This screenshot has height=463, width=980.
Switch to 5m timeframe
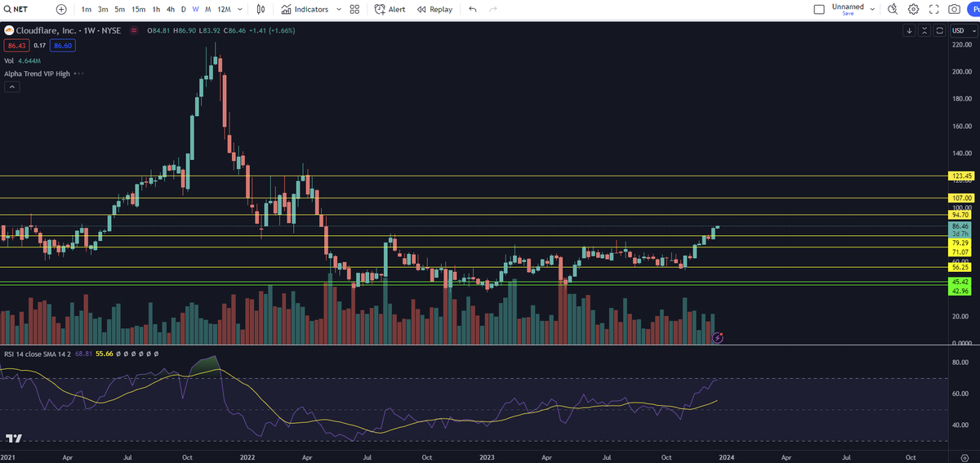pyautogui.click(x=120, y=9)
